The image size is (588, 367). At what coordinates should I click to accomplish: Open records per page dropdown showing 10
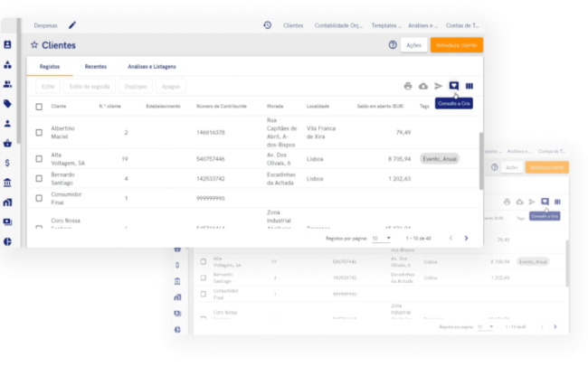point(382,239)
